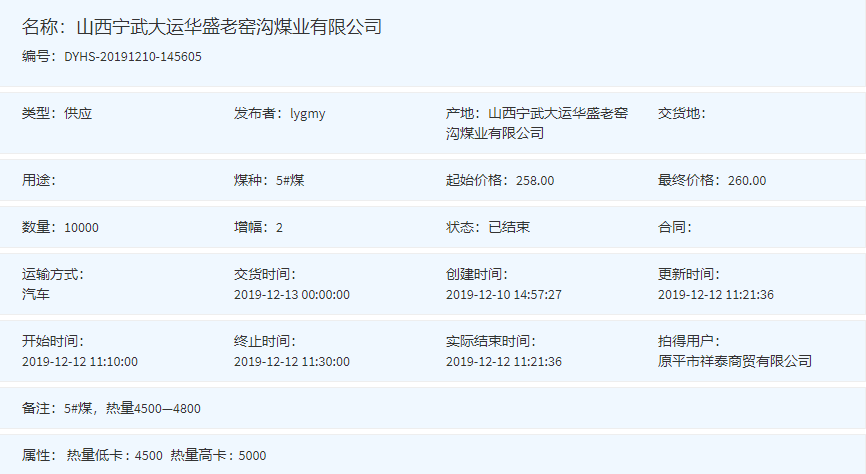Viewport: 866px width, 474px height.
Task: Click the 热量高卡 value 5000
Action: pos(252,456)
